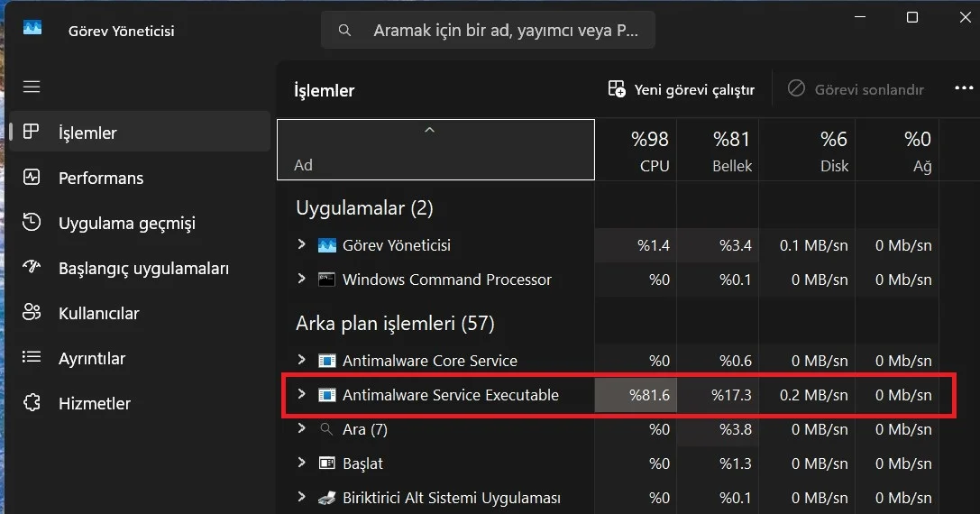Sort by the Ağ column header
The height and width of the screenshot is (514, 980).
897,150
